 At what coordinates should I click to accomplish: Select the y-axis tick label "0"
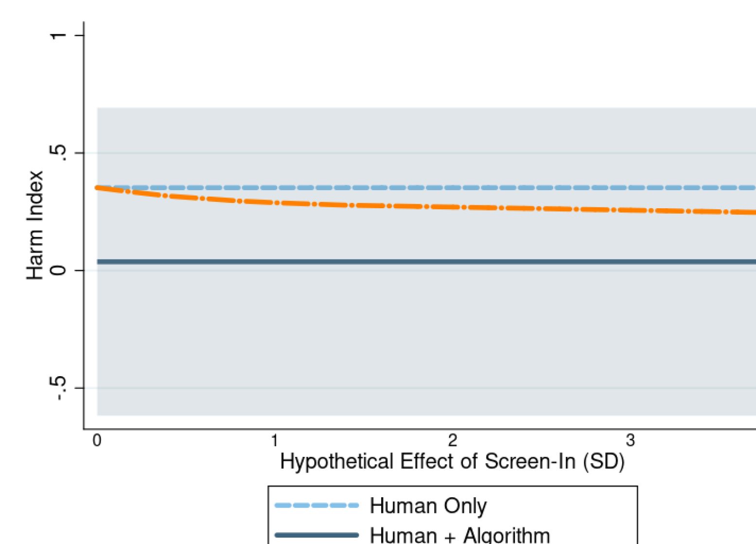[58, 270]
